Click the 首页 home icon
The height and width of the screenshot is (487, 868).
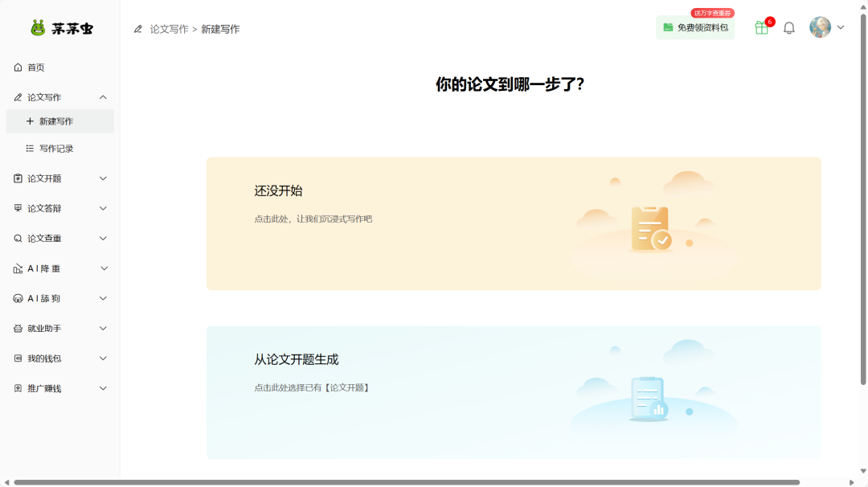(x=18, y=68)
